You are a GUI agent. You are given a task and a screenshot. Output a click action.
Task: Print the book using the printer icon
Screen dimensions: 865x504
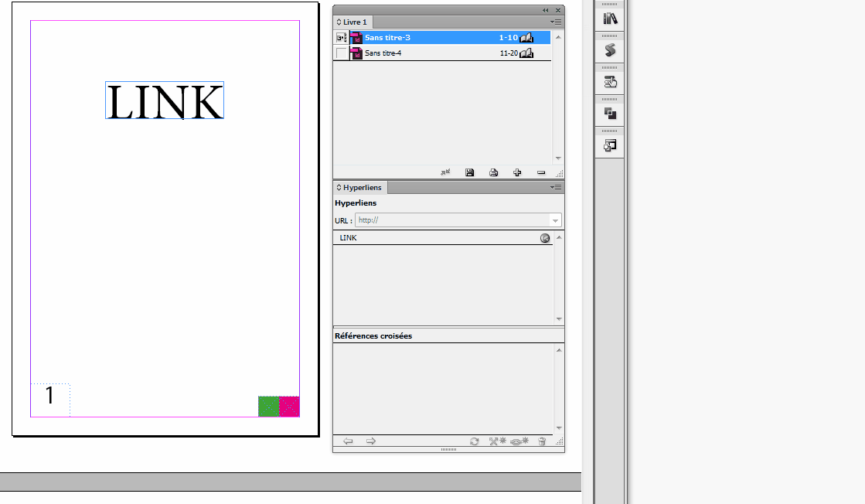point(494,172)
